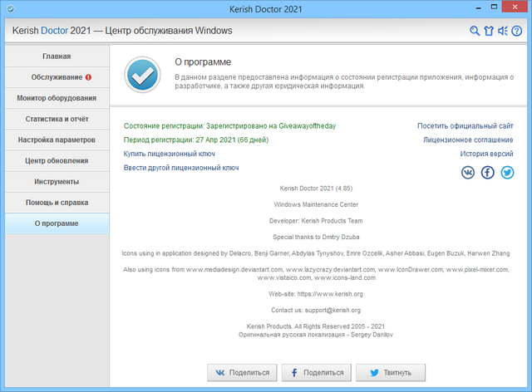The image size is (532, 392).
Task: Open the help question mark icon
Action: [x=516, y=31]
